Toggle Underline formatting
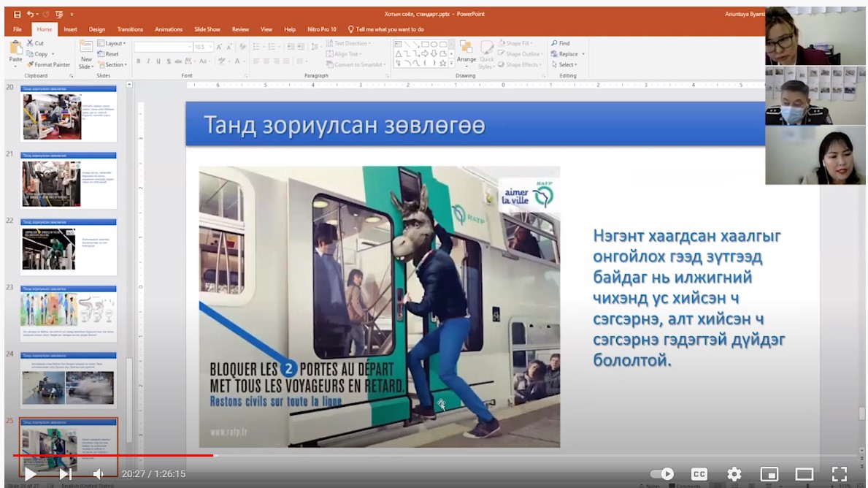 (x=158, y=61)
